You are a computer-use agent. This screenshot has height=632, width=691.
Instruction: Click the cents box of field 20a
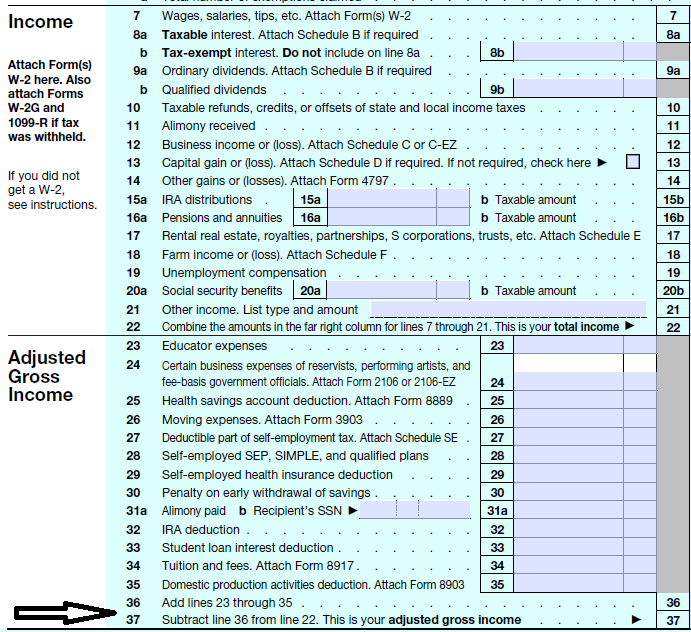tap(453, 290)
